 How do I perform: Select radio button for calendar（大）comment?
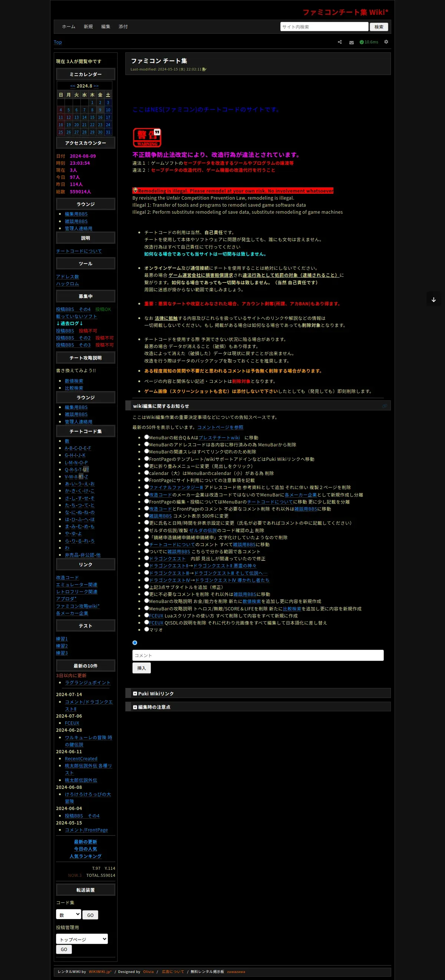146,472
